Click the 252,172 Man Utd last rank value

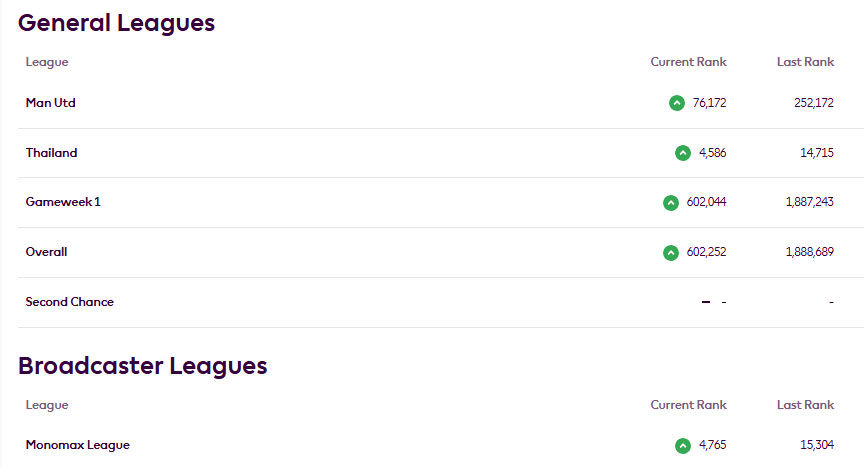pyautogui.click(x=814, y=103)
